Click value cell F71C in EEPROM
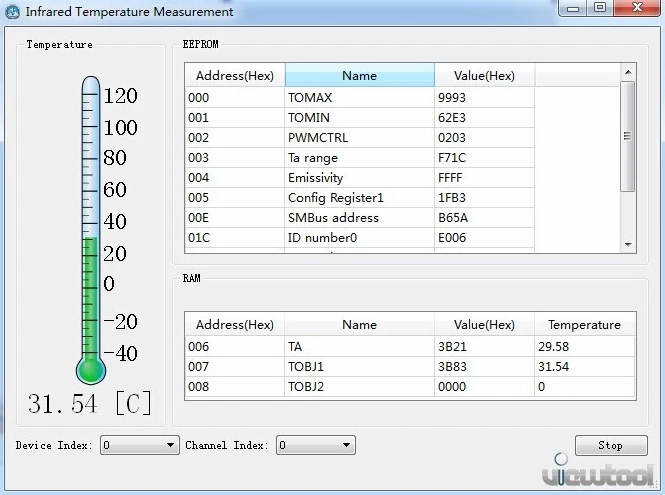The width and height of the screenshot is (665, 495). pos(484,157)
